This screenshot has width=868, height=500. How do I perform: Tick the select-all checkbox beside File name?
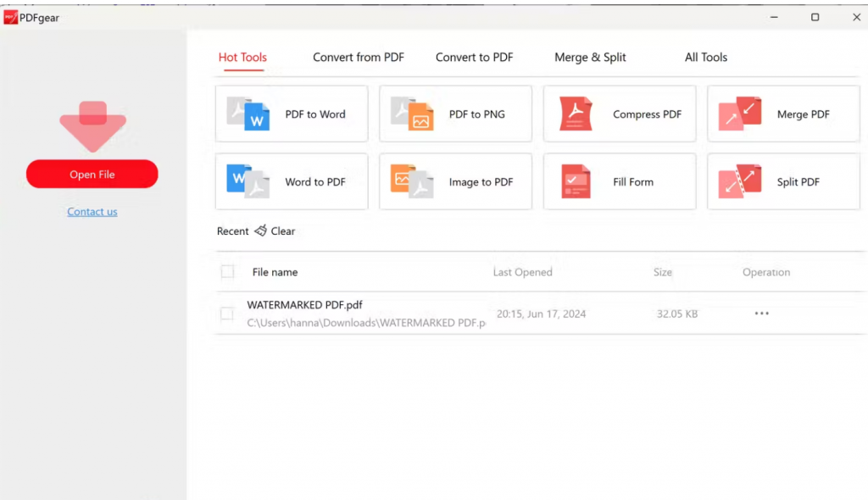227,272
